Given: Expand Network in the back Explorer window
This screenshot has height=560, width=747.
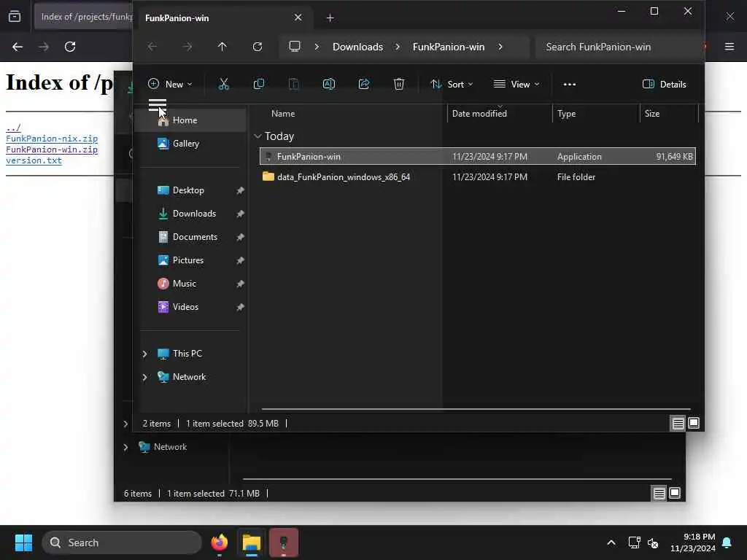Looking at the screenshot, I should pyautogui.click(x=125, y=447).
